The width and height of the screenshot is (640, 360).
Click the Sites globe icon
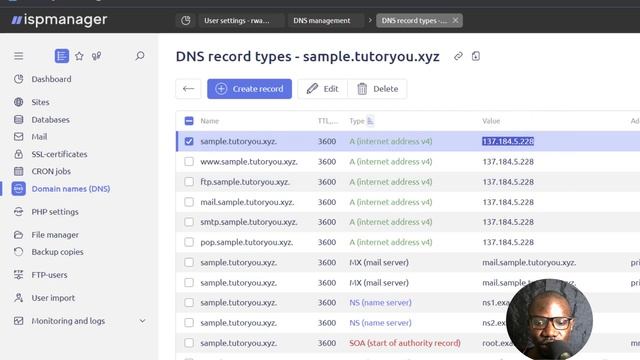tap(18, 102)
